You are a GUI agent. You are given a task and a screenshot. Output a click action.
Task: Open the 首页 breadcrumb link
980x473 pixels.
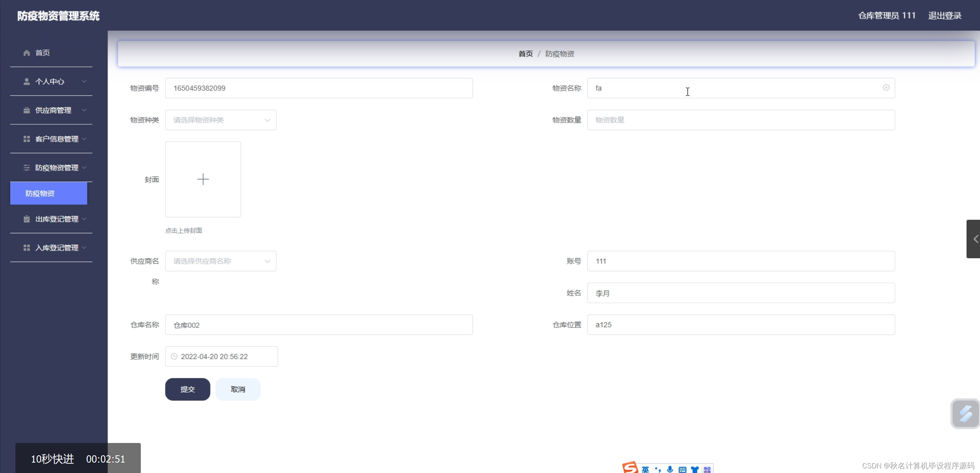tap(525, 54)
